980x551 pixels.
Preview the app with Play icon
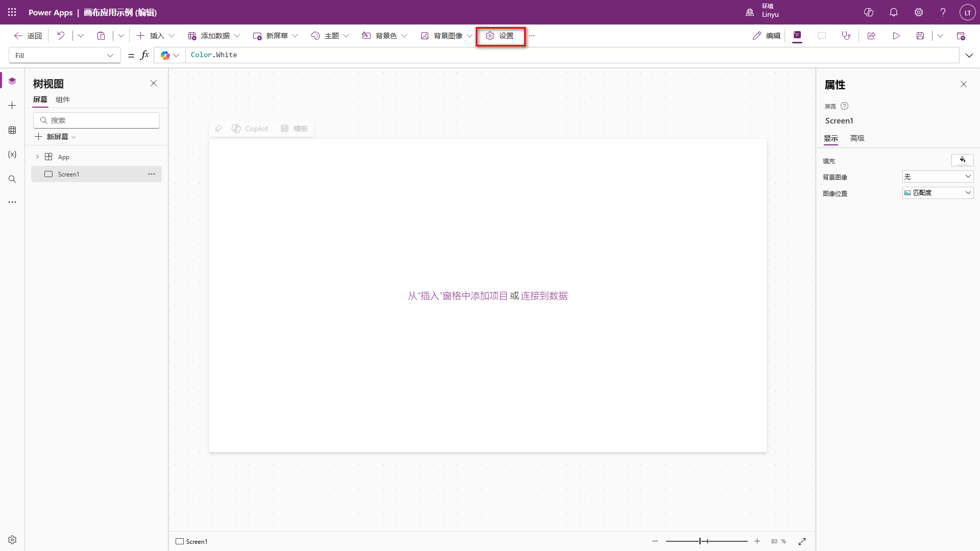(896, 36)
